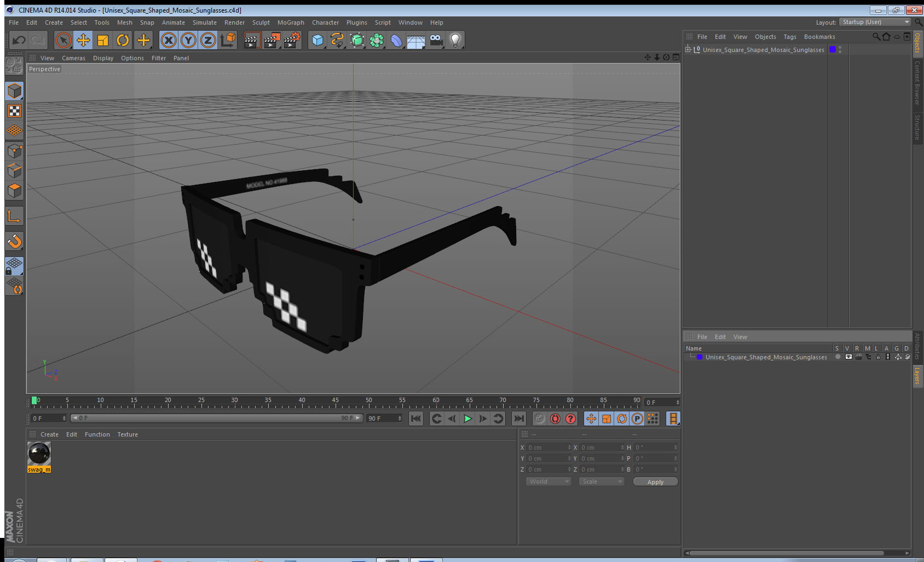Go to end of animation
The width and height of the screenshot is (924, 562).
[x=518, y=418]
